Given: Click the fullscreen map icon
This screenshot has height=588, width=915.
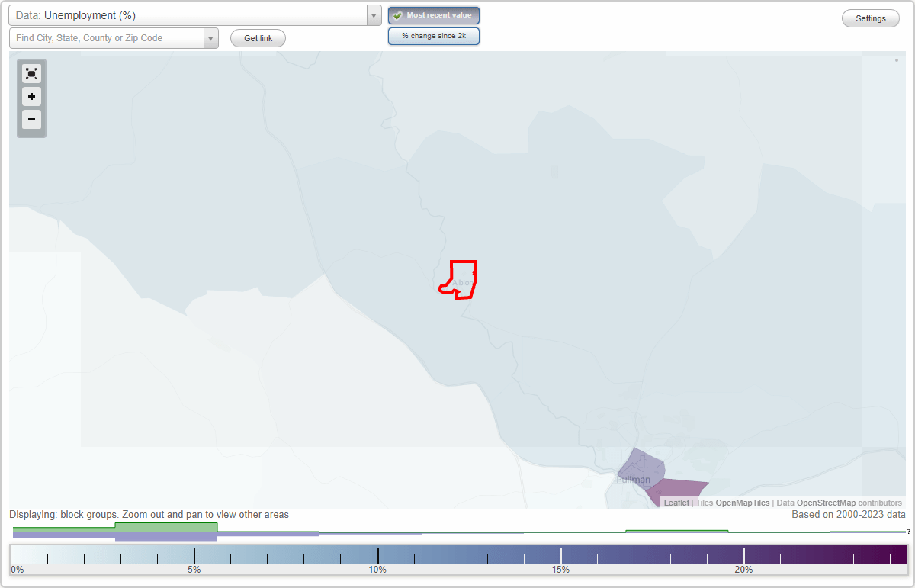Looking at the screenshot, I should [31, 74].
